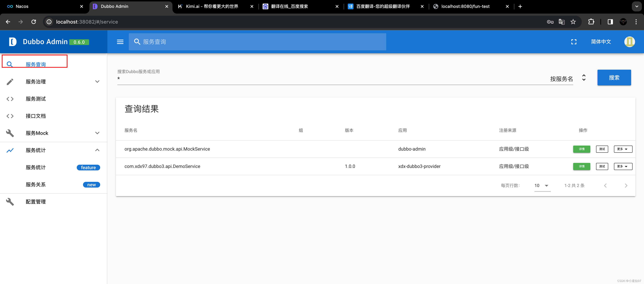Open 更多 dropdown for DemoService row
The height and width of the screenshot is (284, 644).
tap(623, 166)
